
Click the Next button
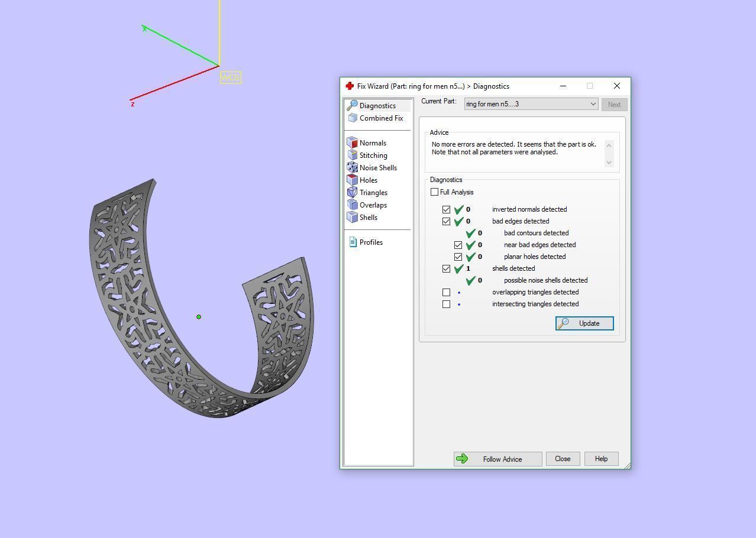614,105
